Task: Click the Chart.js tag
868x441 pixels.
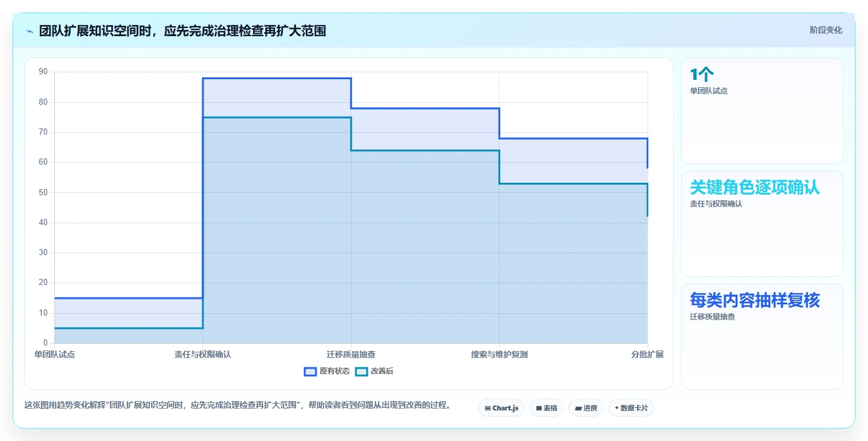Action: pos(501,408)
